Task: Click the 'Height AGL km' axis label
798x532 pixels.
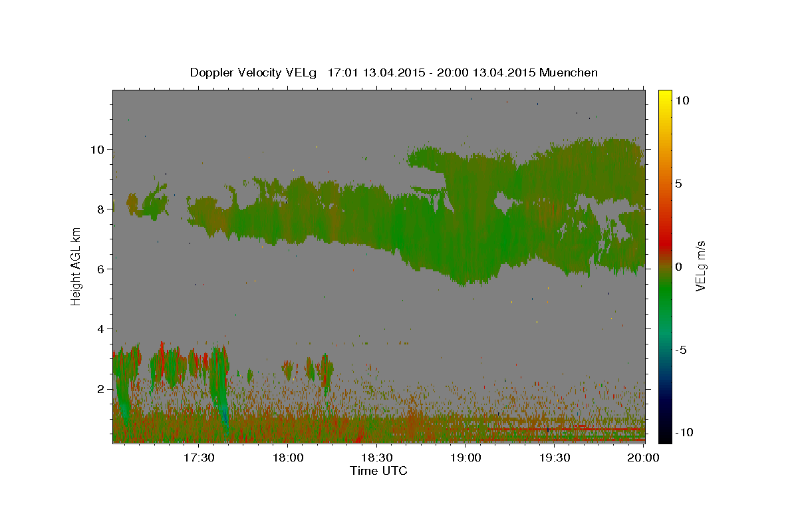Action: tap(76, 266)
